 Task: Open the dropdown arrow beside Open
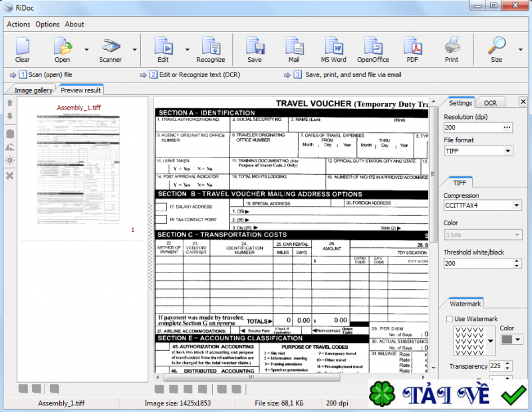coord(86,50)
